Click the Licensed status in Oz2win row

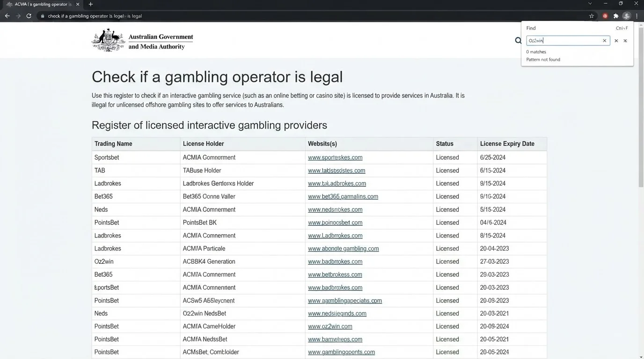(447, 262)
